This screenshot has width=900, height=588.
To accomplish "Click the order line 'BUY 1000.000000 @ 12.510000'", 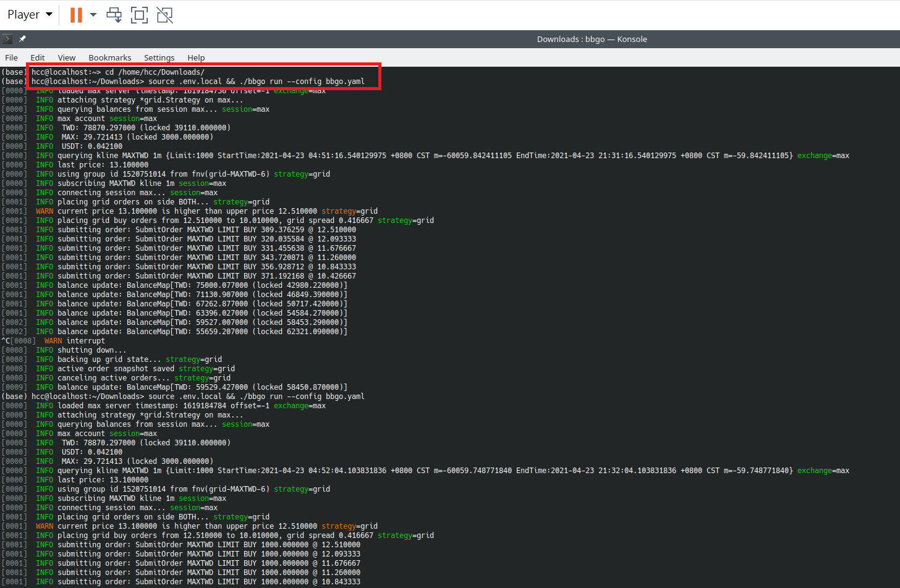I will click(181, 545).
